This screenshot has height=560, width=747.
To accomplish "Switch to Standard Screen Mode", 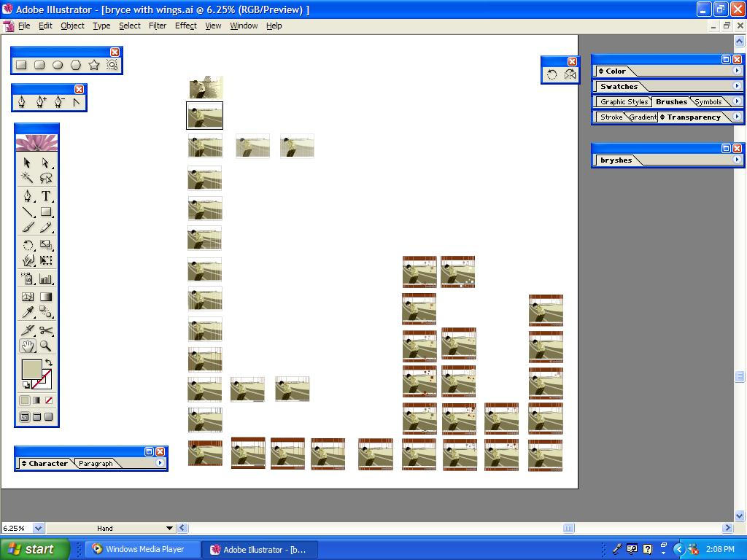I will tap(25, 416).
